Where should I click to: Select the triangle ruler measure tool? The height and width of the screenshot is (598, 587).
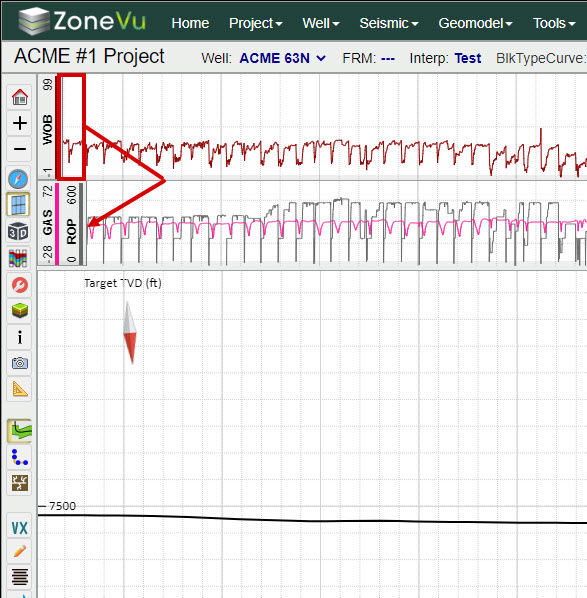tap(19, 389)
